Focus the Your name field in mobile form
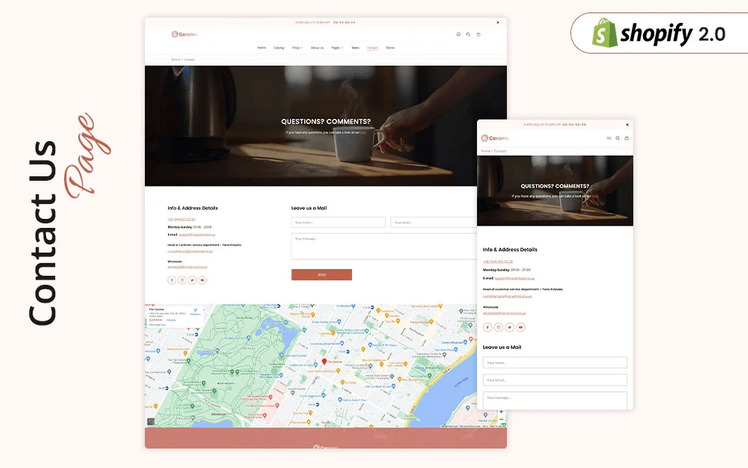 (555, 363)
